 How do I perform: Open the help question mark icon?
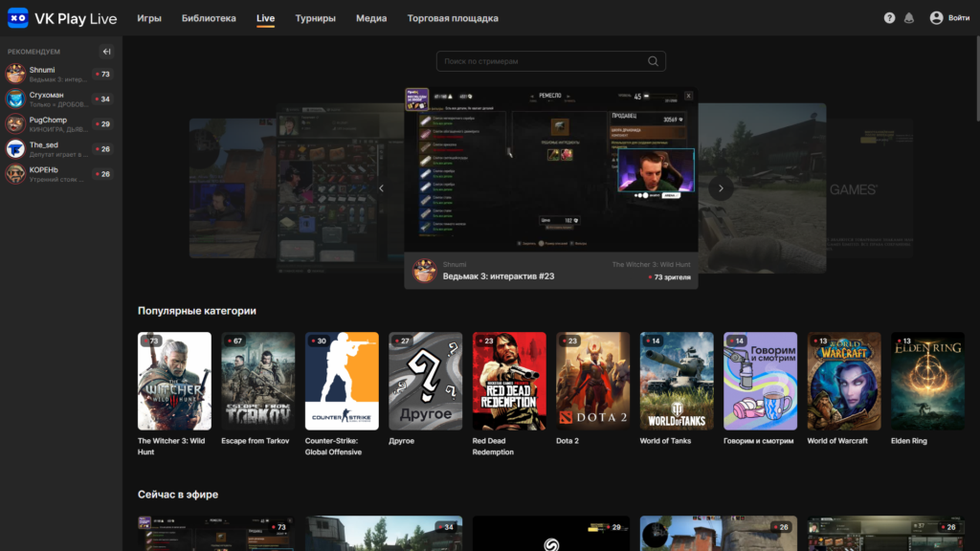pyautogui.click(x=889, y=18)
